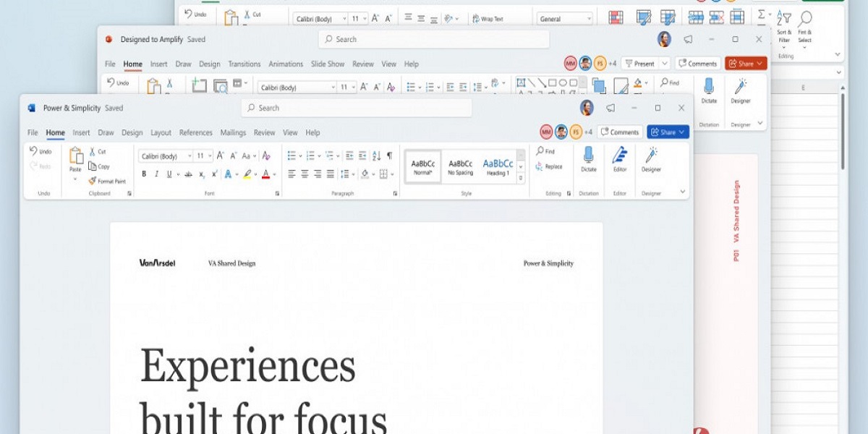Open the Calibri font name dropdown
Screen dimensions: 868x434
point(190,156)
